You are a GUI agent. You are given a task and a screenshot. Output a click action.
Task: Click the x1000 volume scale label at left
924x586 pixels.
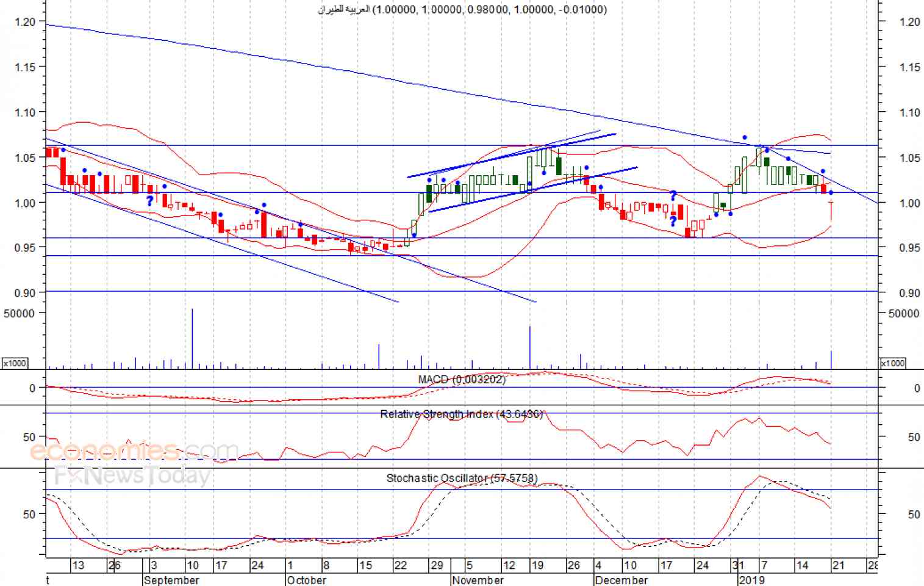pos(15,363)
